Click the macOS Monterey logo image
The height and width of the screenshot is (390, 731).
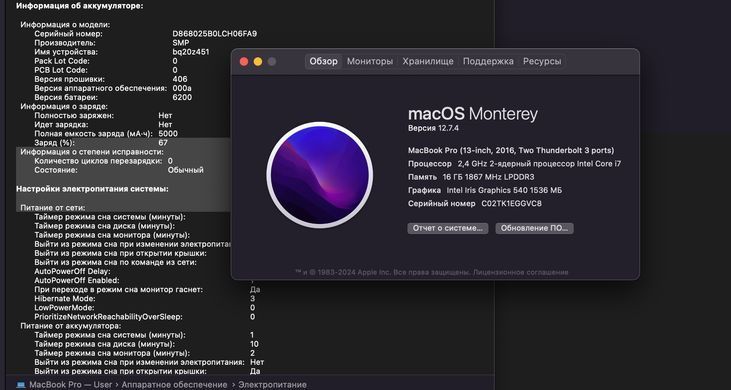[319, 175]
